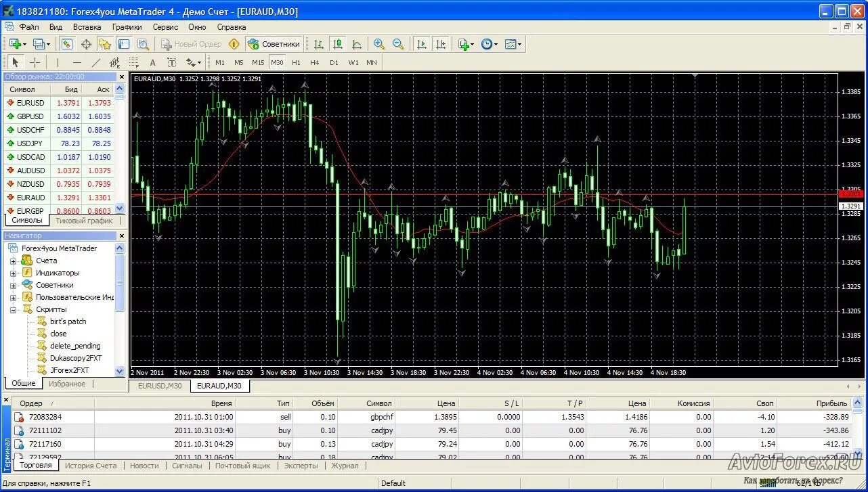Toggle the Terminal panel button
The width and height of the screenshot is (868, 492).
pyautogui.click(x=124, y=44)
